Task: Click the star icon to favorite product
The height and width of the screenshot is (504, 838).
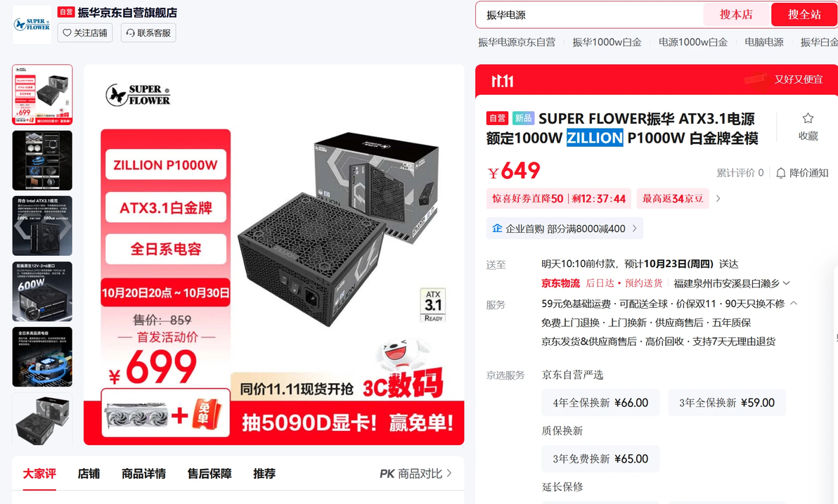Action: [x=808, y=119]
